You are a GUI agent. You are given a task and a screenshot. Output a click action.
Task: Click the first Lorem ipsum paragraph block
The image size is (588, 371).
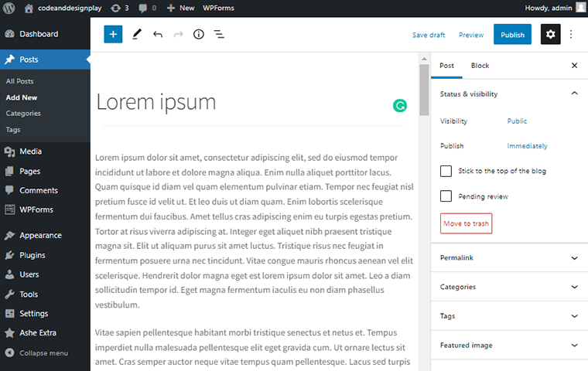255,231
